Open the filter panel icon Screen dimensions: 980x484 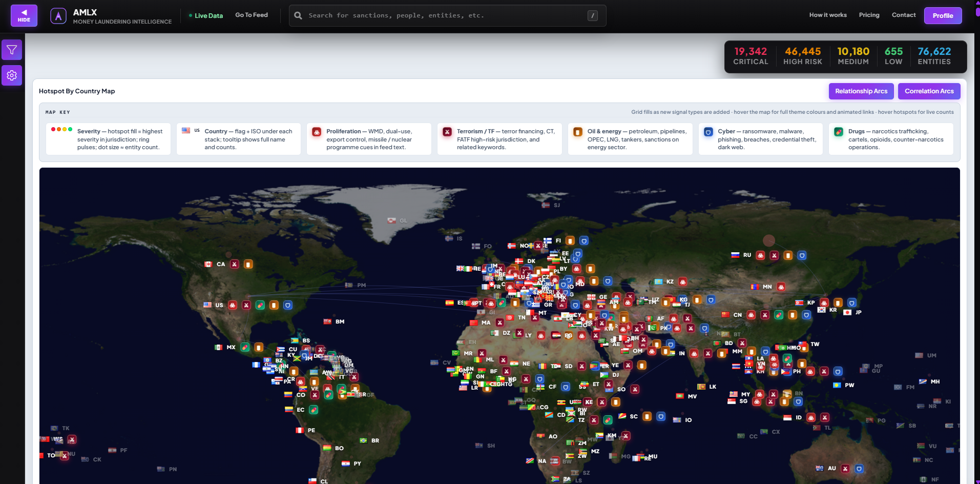coord(12,50)
